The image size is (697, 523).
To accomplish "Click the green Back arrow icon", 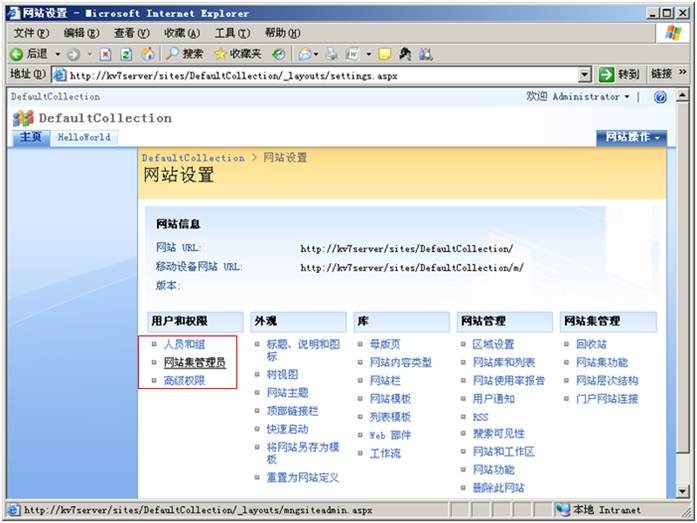I will point(16,54).
